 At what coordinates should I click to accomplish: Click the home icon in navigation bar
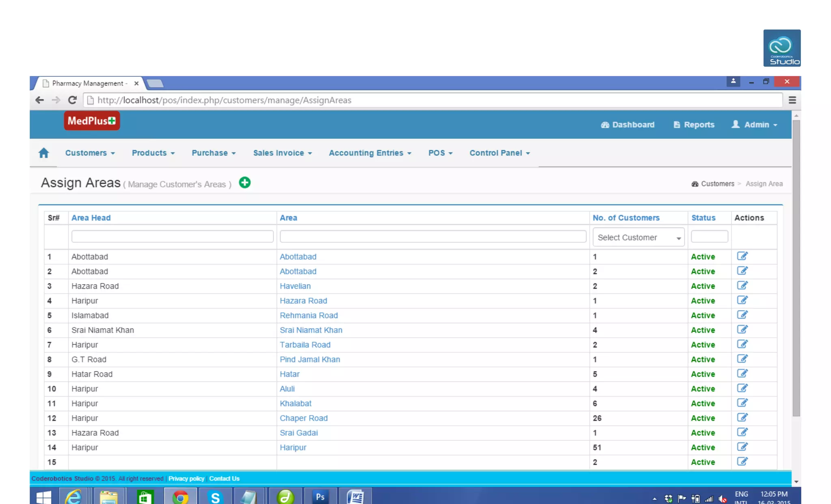pos(44,153)
